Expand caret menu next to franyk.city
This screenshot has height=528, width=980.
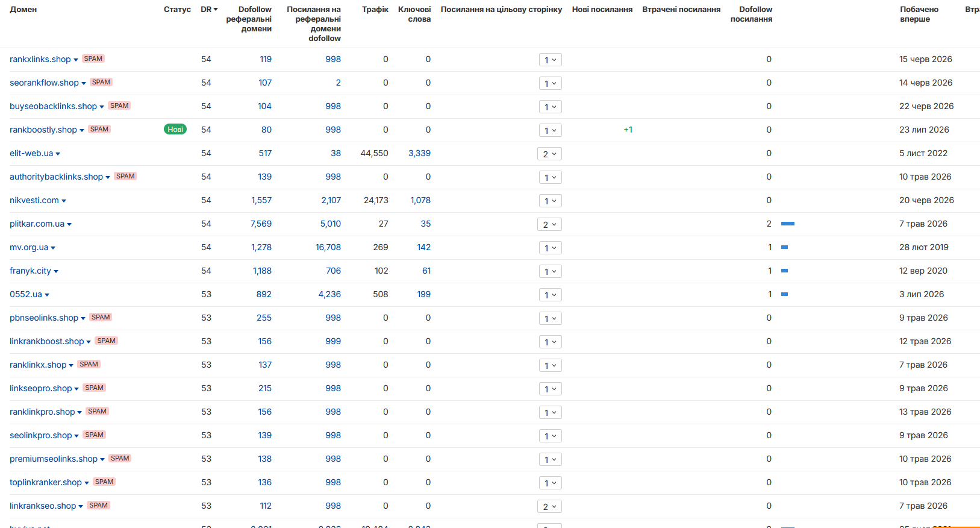(x=56, y=271)
